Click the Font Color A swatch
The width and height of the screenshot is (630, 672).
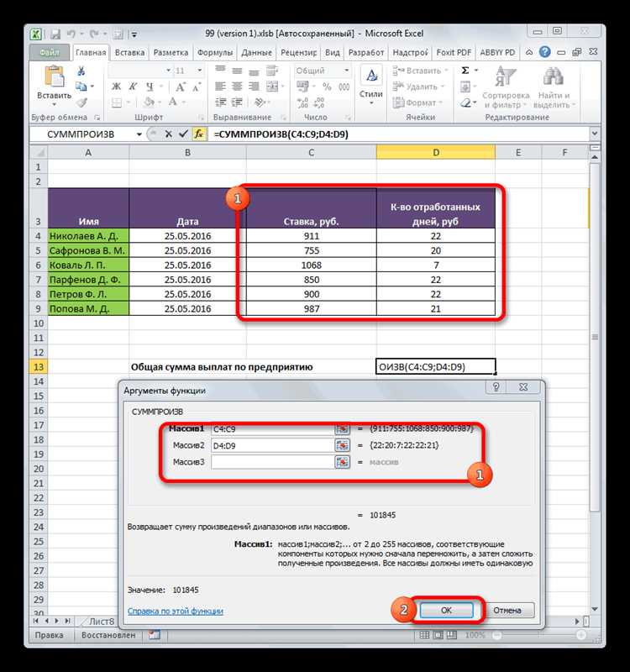tap(173, 102)
